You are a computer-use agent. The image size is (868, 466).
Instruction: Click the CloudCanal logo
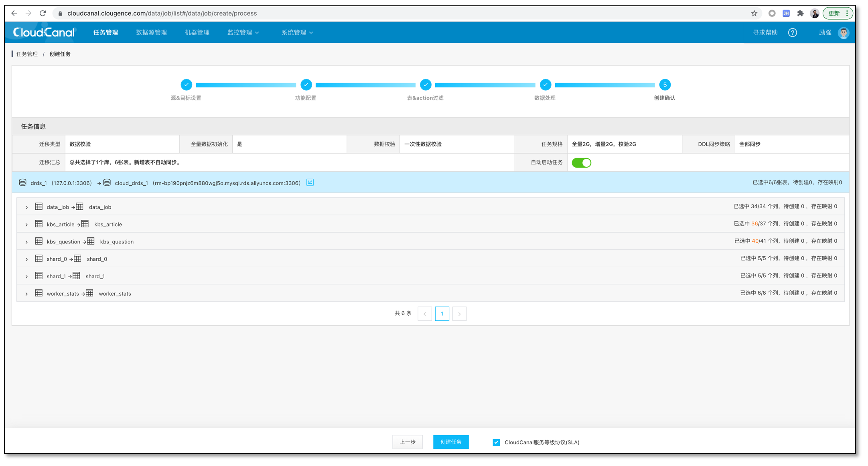point(44,32)
